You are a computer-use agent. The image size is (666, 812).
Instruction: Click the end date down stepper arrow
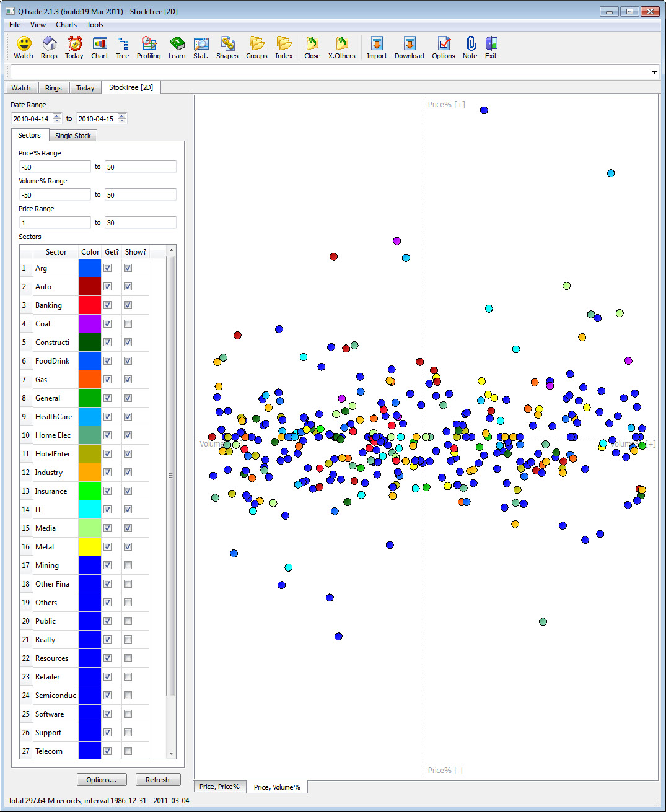pyautogui.click(x=121, y=121)
